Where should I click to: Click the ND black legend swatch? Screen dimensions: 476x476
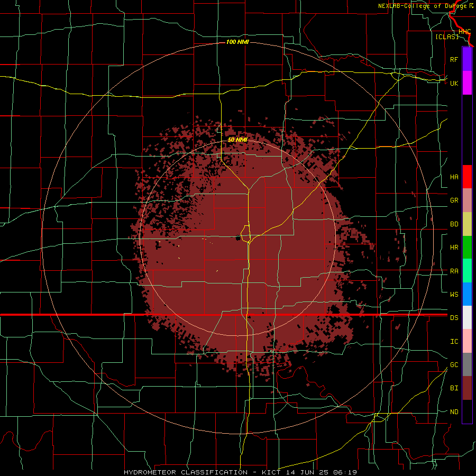[x=467, y=411]
